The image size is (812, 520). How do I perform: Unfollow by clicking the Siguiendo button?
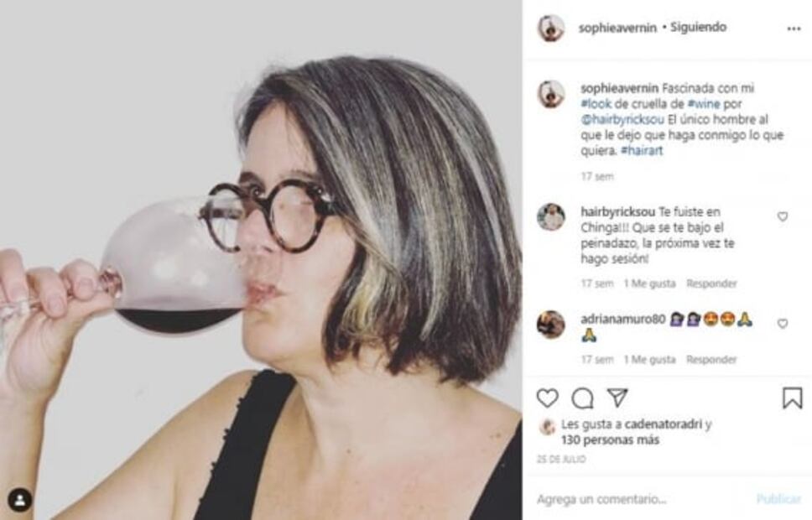pos(697,26)
